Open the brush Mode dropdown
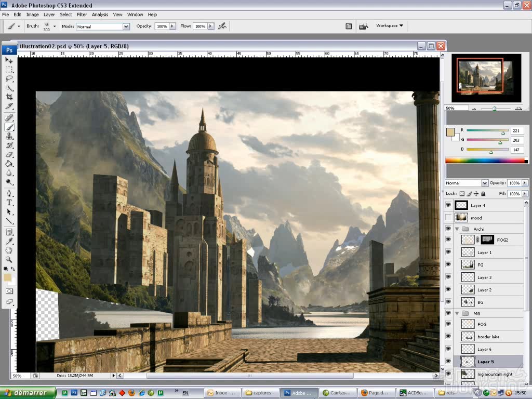This screenshot has width=532, height=399. tap(102, 26)
